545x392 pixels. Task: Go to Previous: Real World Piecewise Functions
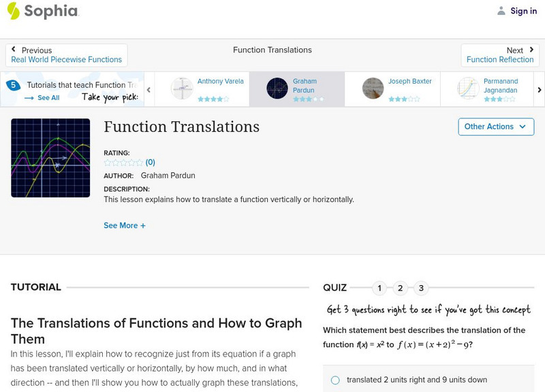[x=66, y=55]
